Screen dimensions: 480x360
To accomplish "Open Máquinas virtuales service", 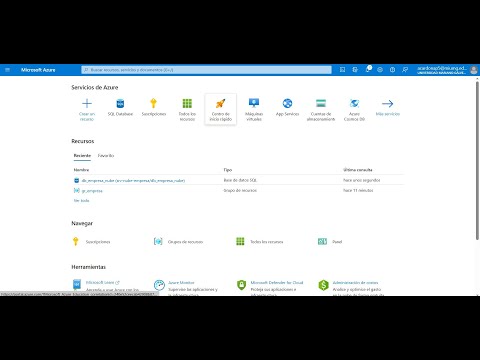I will tap(254, 110).
